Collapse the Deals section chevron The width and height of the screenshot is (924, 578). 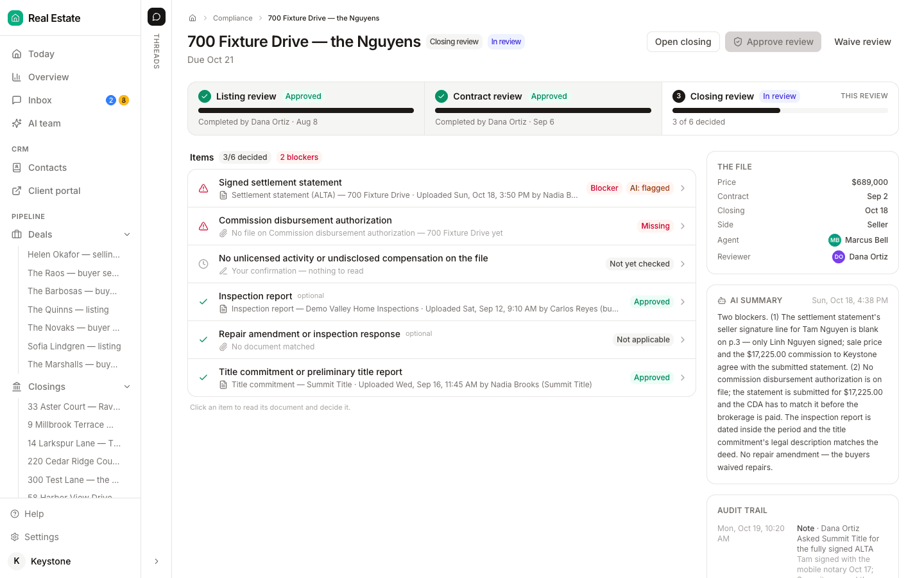(127, 234)
